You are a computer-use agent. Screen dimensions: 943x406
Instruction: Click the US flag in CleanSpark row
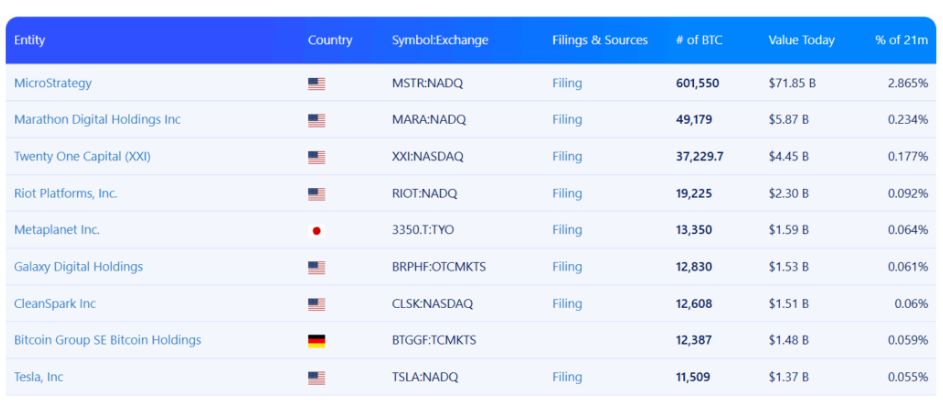pyautogui.click(x=316, y=304)
